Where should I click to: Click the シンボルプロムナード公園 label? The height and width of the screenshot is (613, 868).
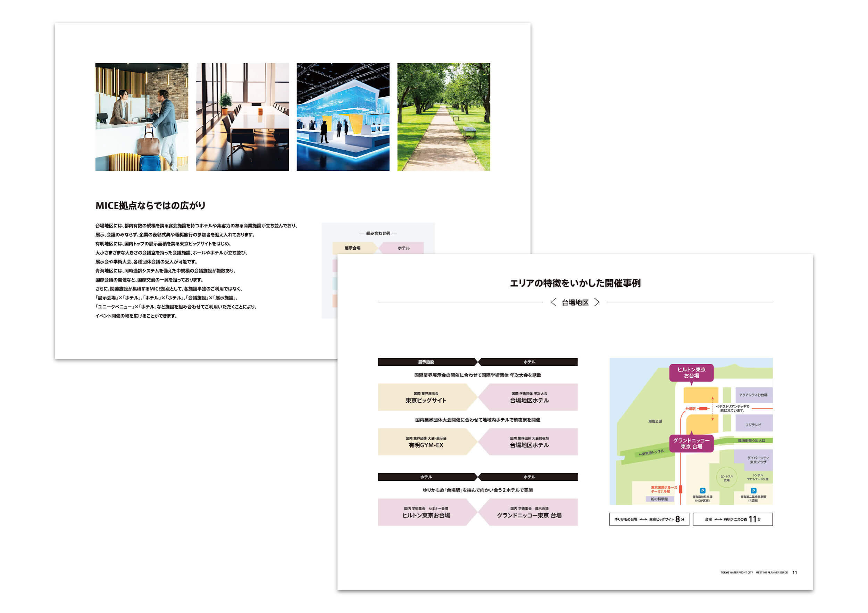pyautogui.click(x=757, y=477)
